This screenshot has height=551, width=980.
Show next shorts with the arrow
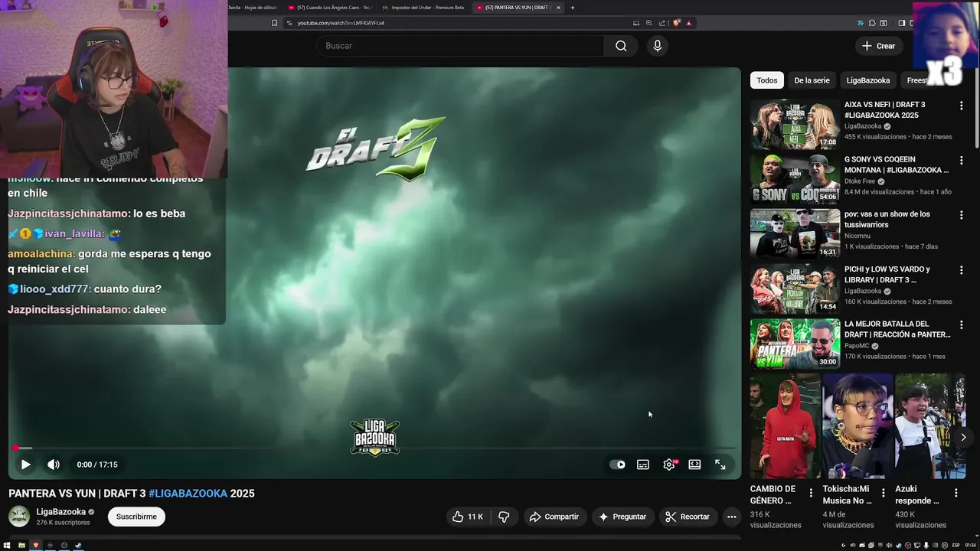pos(963,438)
